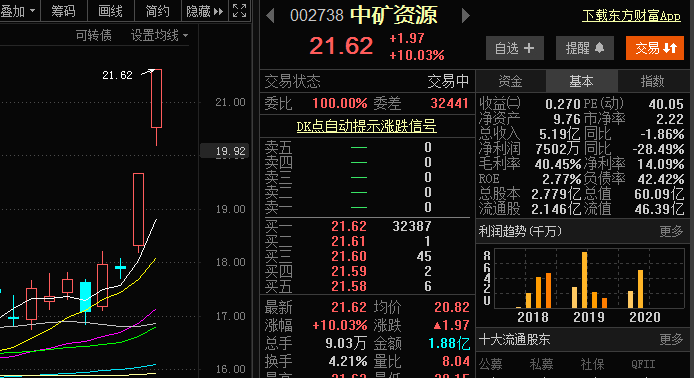The width and height of the screenshot is (694, 378).
Task: Click 隐藏 double-arrow to hide panel
Action: [204, 11]
